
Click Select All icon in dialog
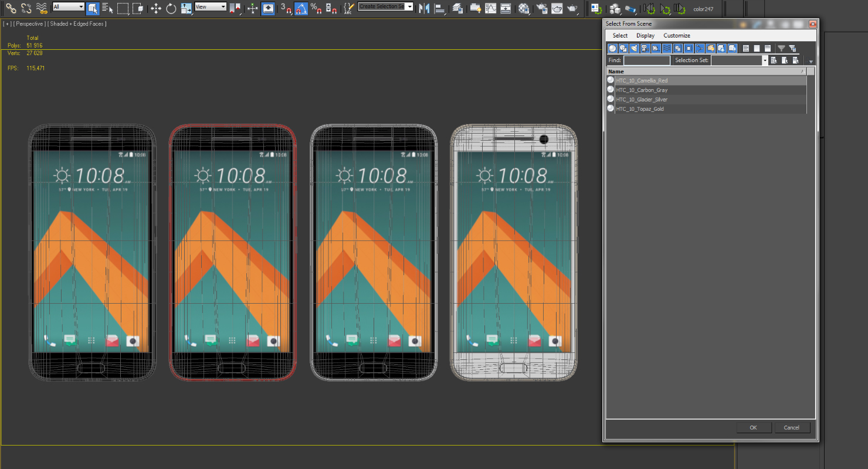click(x=745, y=48)
